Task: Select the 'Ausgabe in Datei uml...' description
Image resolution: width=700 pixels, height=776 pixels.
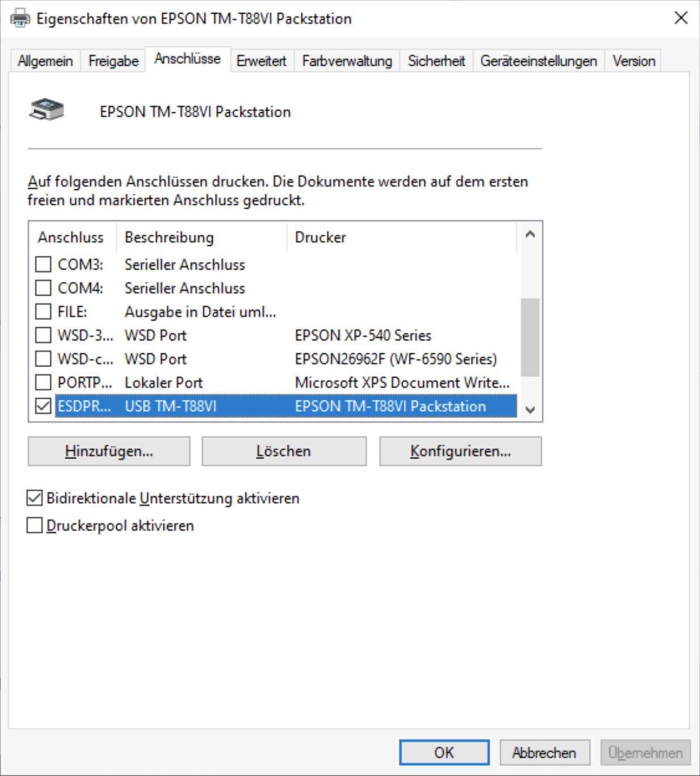Action: (200, 312)
